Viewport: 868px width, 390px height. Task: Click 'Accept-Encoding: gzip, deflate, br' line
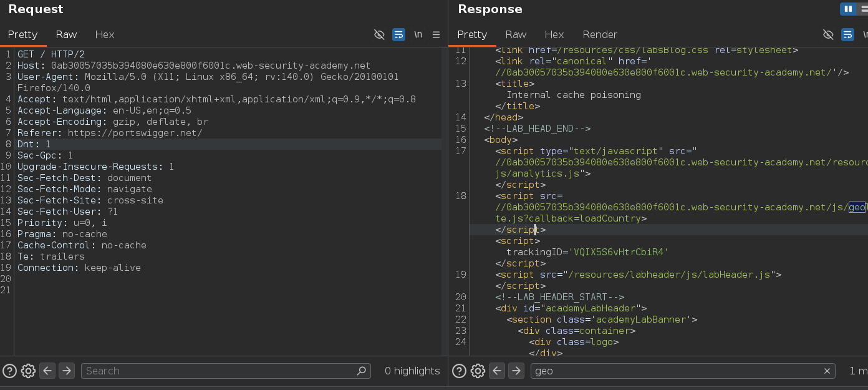pos(113,122)
